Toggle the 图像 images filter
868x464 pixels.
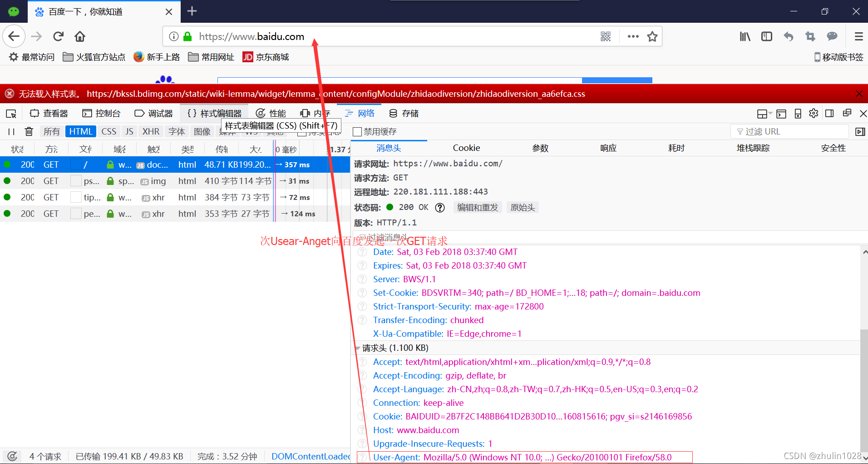pyautogui.click(x=202, y=132)
